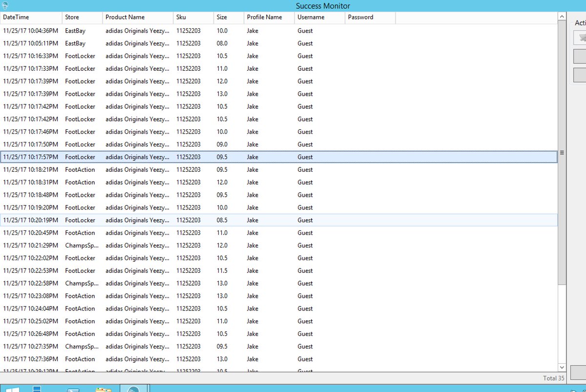The width and height of the screenshot is (586, 392).
Task: Click Sku 11252203 in the 10:17:33PM row
Action: click(x=188, y=69)
